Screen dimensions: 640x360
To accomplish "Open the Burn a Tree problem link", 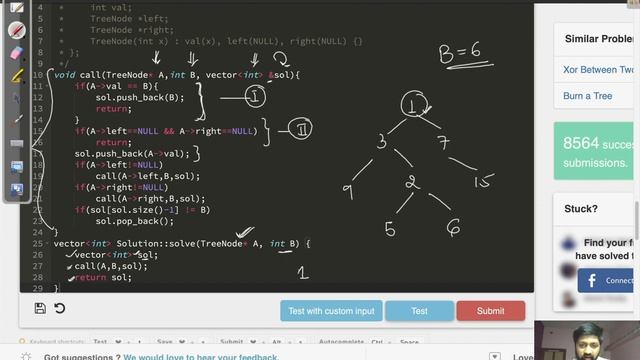I will pyautogui.click(x=587, y=96).
